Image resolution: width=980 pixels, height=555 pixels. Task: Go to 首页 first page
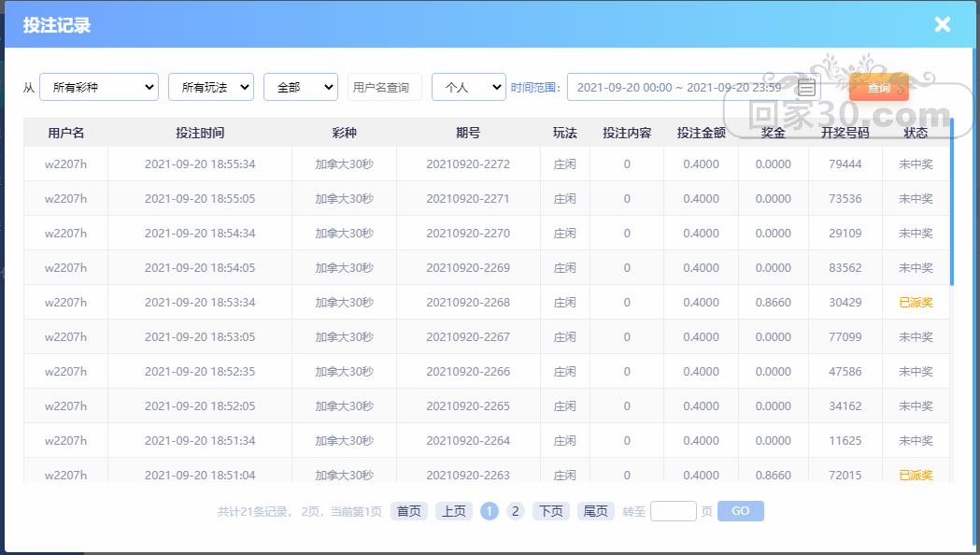(x=408, y=511)
